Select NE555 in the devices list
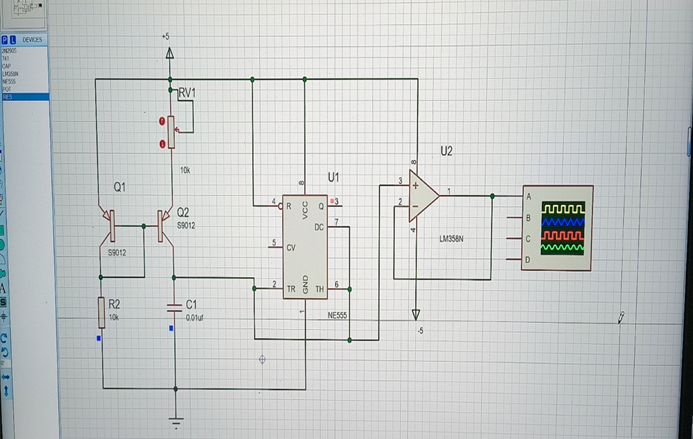 25,81
